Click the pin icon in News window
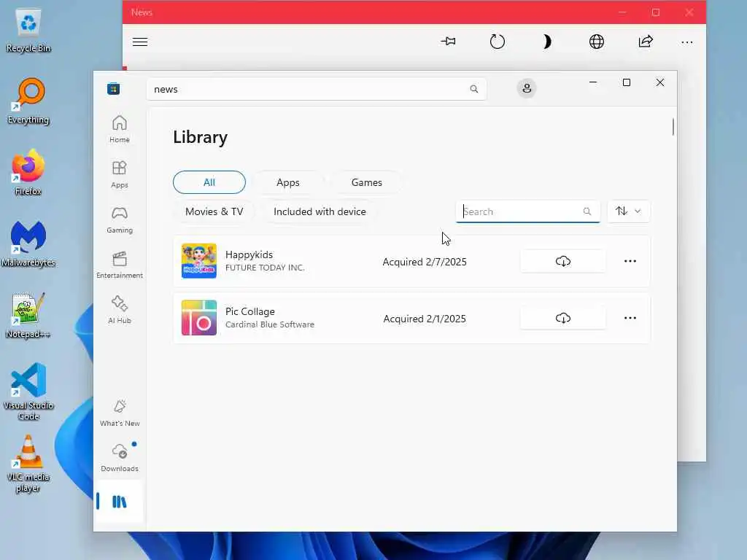This screenshot has width=747, height=560. pos(448,42)
